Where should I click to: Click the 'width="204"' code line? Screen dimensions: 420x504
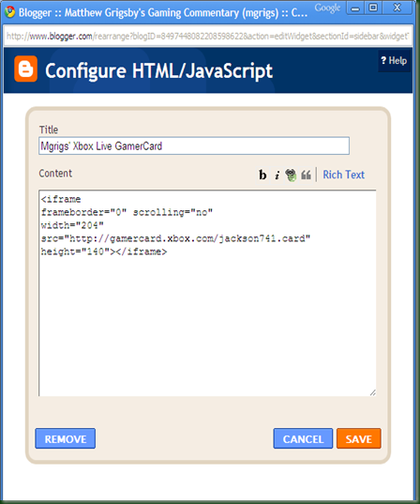[x=72, y=225]
